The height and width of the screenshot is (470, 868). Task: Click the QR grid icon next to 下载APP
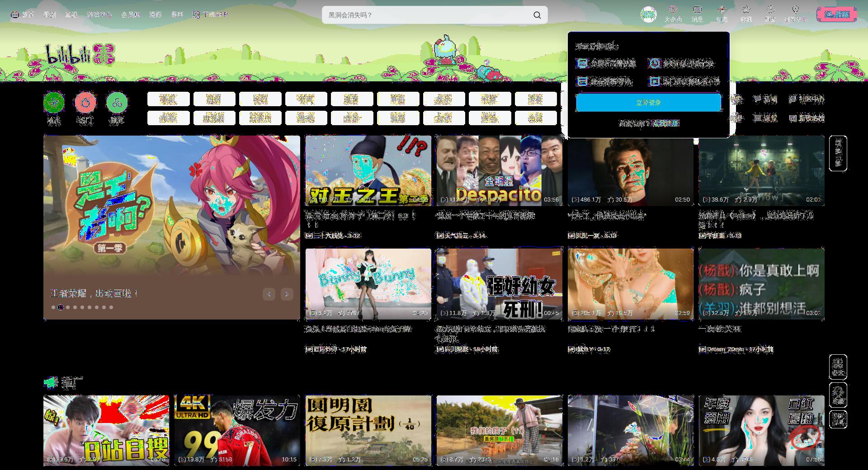click(x=196, y=14)
